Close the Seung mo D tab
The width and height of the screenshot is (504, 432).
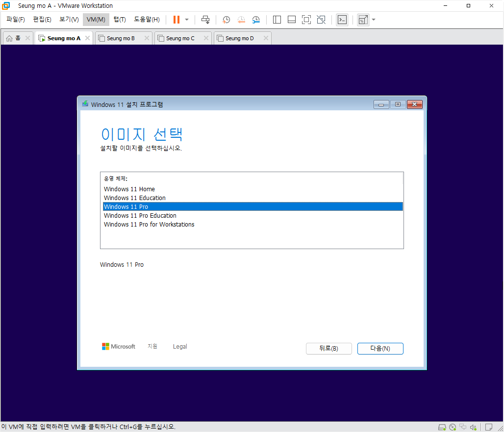click(x=266, y=38)
